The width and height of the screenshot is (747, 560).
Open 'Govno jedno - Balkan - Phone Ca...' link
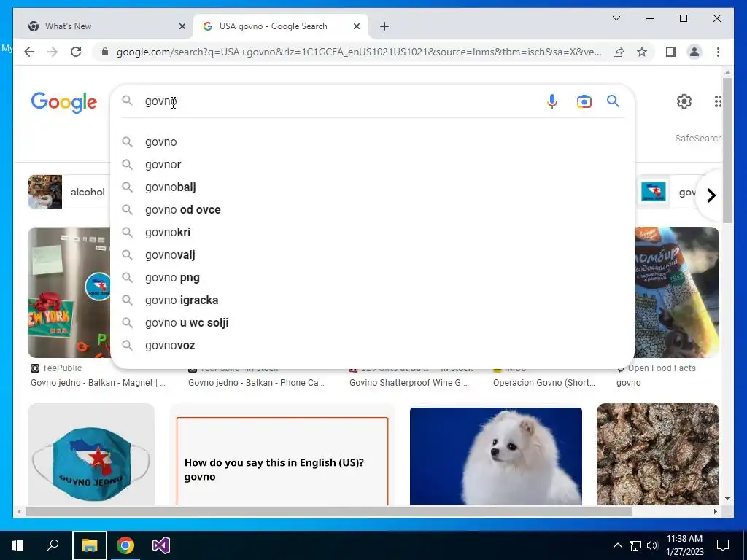[256, 383]
